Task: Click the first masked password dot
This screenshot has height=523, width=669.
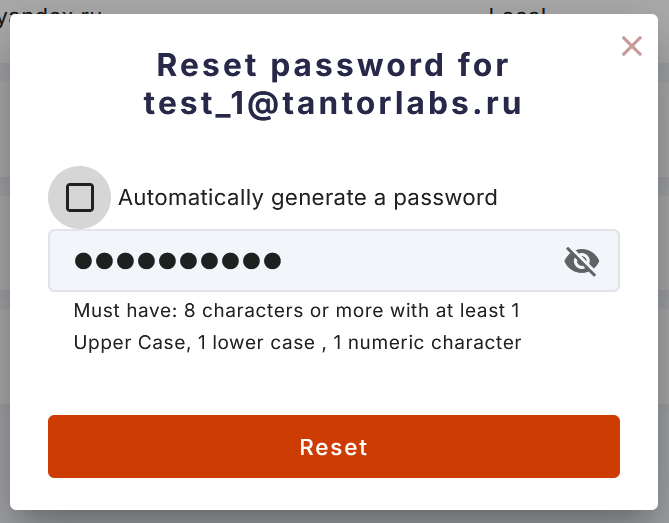Action: pos(83,261)
